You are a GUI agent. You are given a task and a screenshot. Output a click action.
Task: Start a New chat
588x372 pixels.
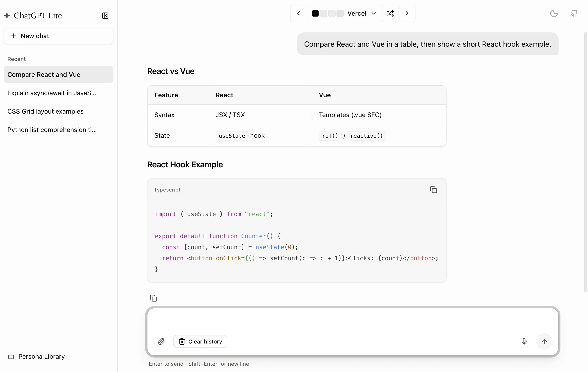click(59, 36)
